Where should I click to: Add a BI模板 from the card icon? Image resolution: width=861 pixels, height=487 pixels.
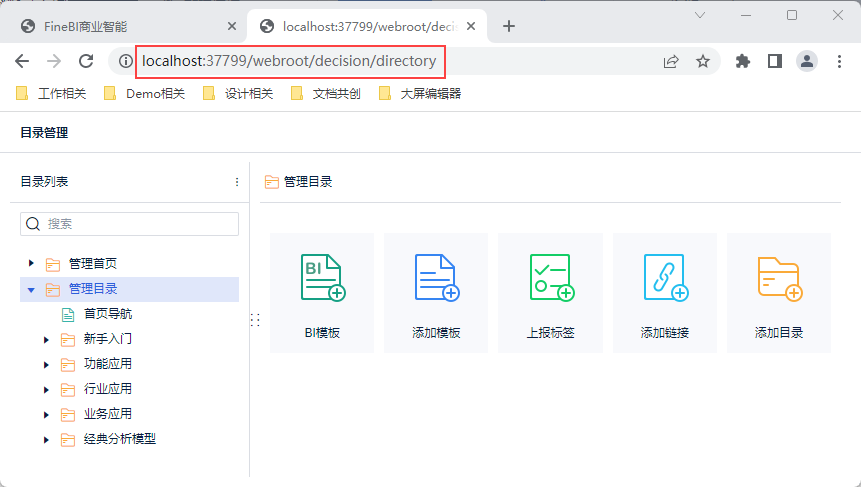coord(323,277)
